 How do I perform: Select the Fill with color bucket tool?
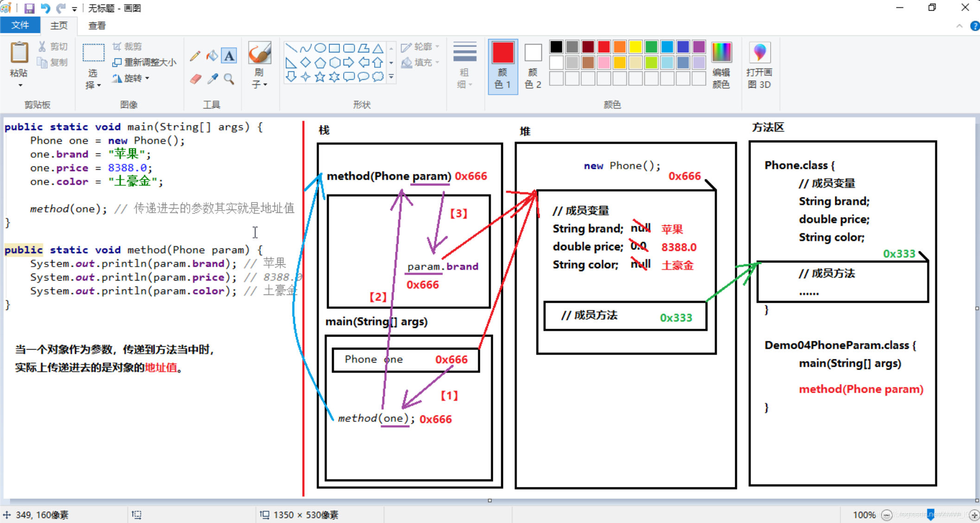[x=212, y=56]
